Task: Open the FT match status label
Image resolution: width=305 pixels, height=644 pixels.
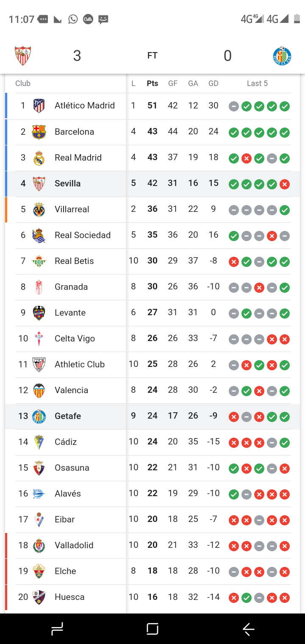Action: [x=152, y=56]
